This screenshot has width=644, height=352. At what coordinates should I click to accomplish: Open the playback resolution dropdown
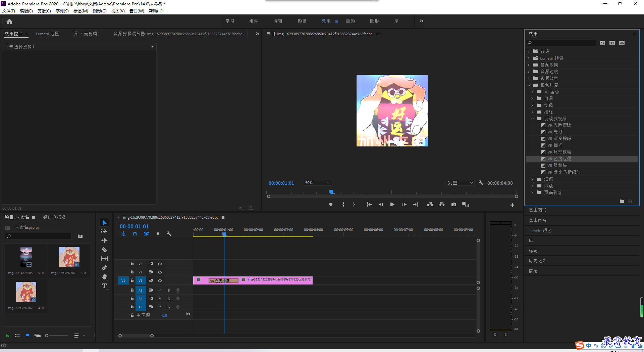click(x=460, y=183)
